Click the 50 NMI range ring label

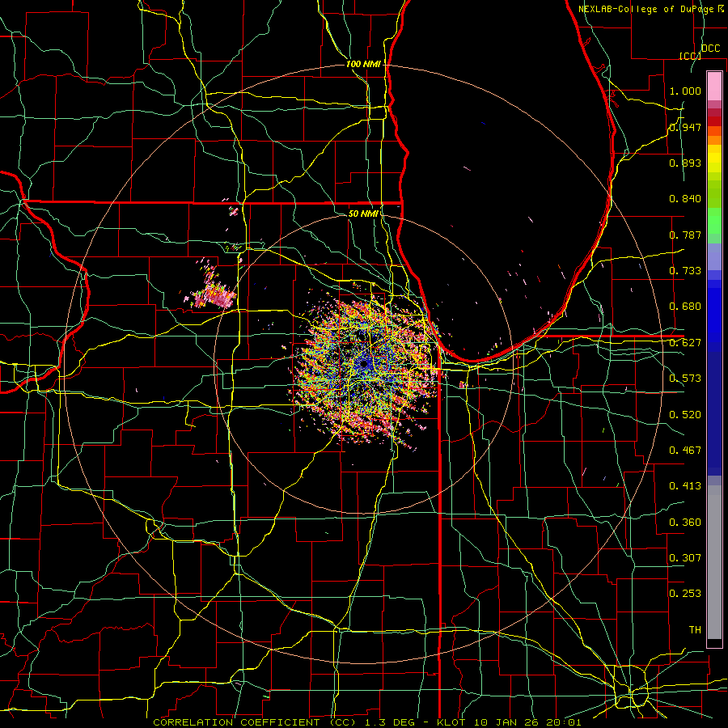click(x=363, y=214)
